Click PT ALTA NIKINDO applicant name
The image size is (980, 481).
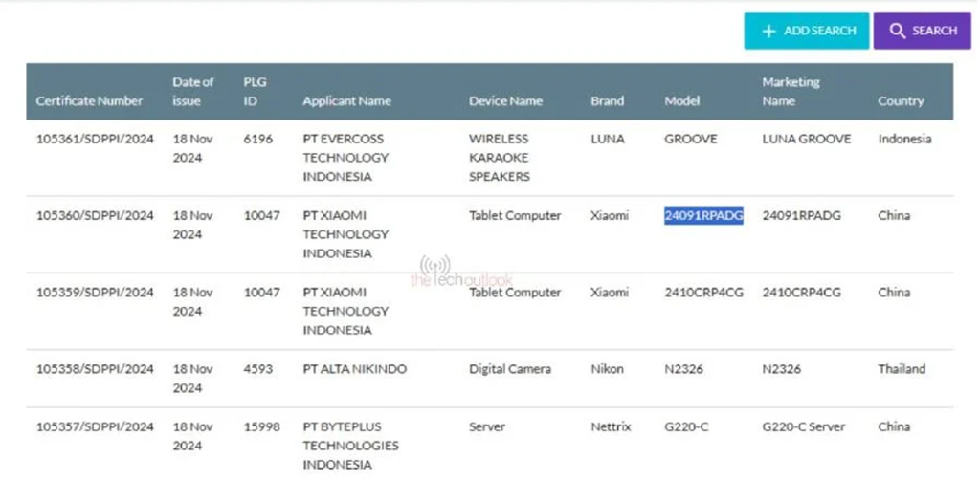tap(356, 368)
